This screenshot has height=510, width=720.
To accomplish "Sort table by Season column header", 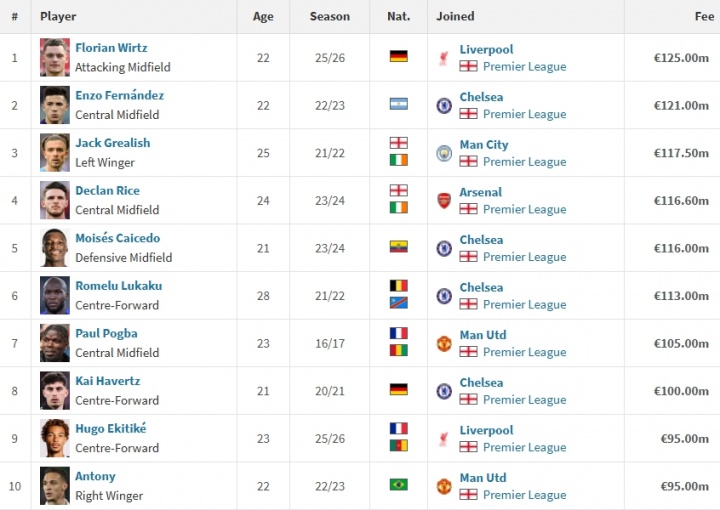I will (x=330, y=16).
